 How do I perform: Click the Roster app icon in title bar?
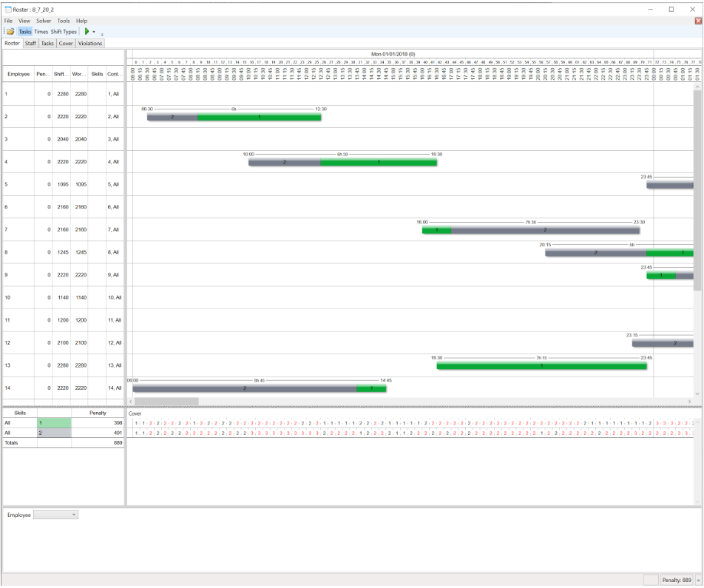[7, 10]
